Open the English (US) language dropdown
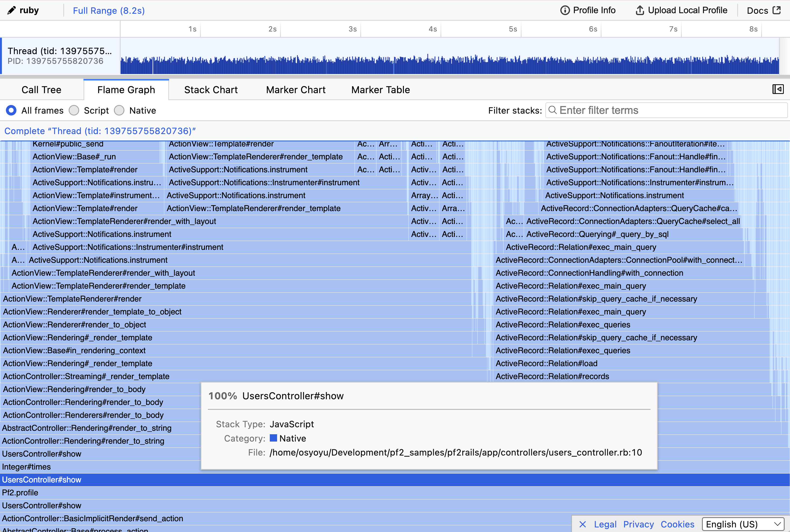 pos(743,524)
